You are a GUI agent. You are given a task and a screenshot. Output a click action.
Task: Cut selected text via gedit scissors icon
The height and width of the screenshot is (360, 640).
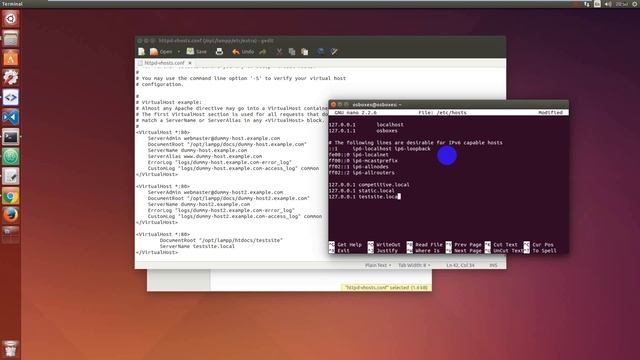click(279, 52)
